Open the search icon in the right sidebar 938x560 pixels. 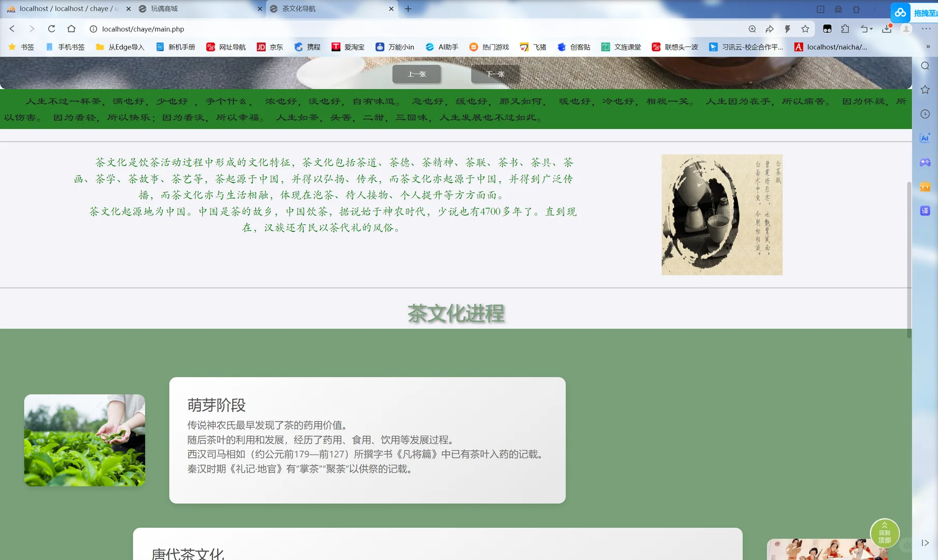pyautogui.click(x=925, y=66)
